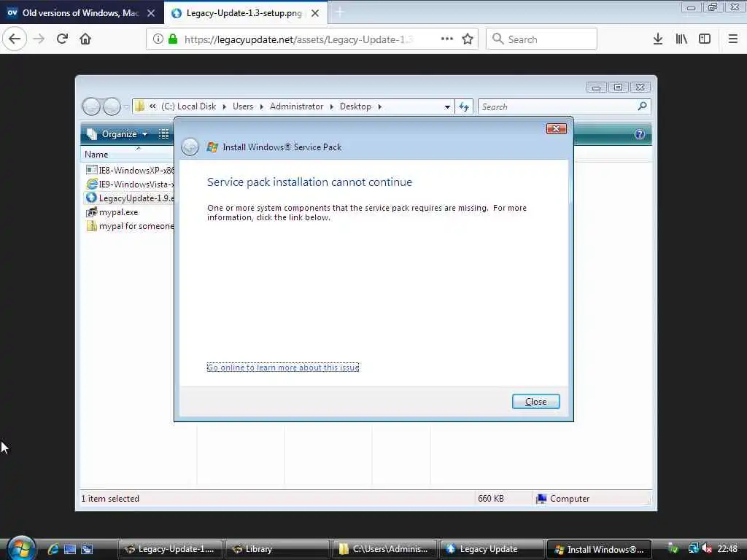Close the Legacy-Update-1.3-setup.png tab
The height and width of the screenshot is (560, 747).
(315, 13)
